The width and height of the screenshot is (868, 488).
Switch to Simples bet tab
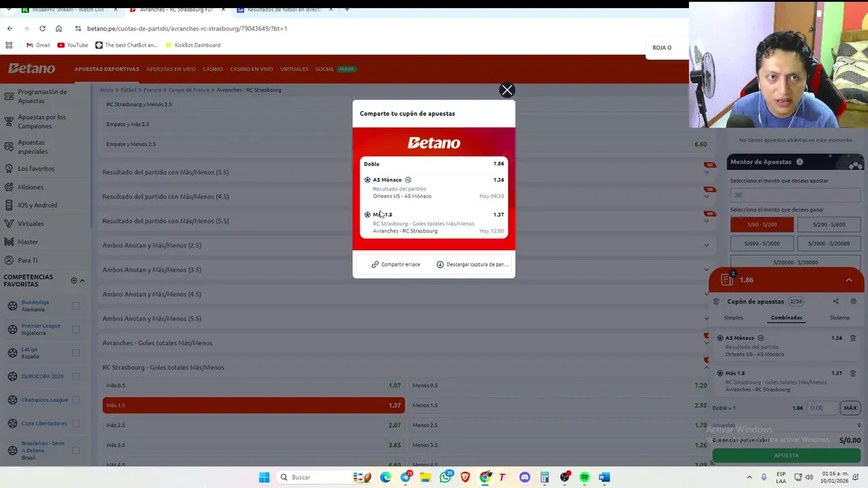pos(733,318)
